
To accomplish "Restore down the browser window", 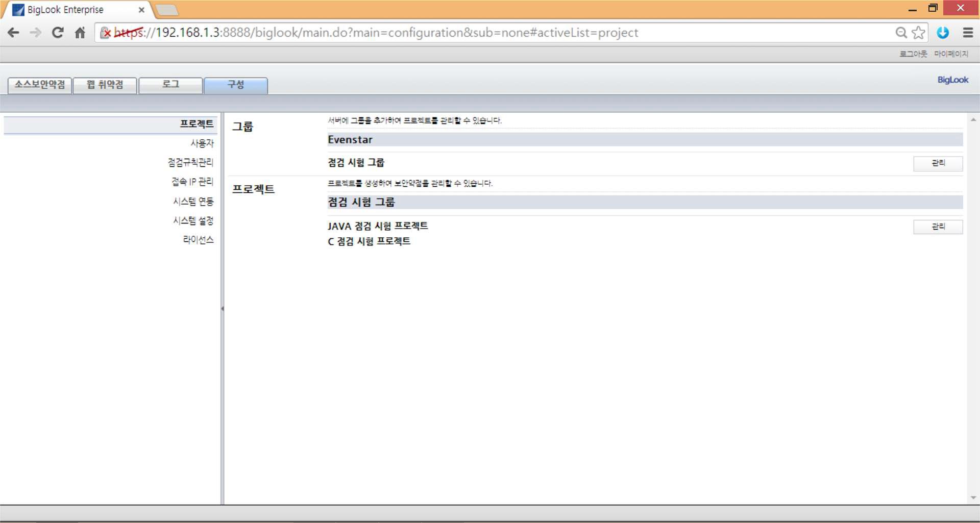I will tap(933, 8).
